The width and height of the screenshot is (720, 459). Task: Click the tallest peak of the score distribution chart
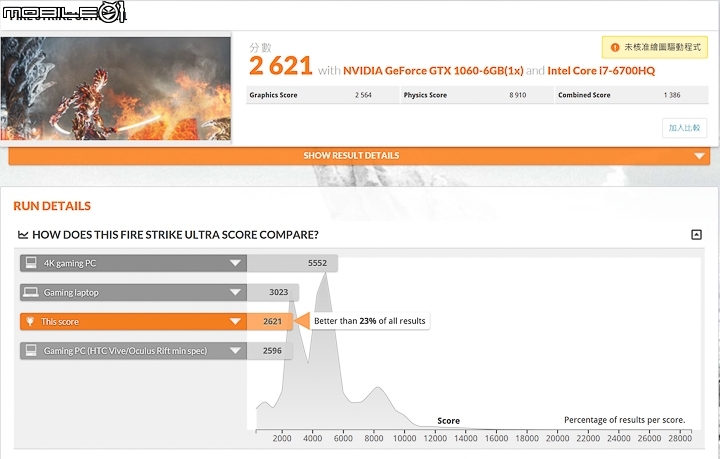[326, 274]
